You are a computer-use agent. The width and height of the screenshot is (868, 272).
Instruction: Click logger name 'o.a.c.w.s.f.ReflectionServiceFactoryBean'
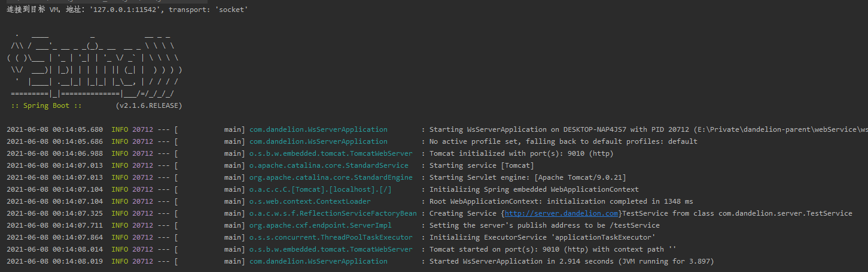[333, 213]
